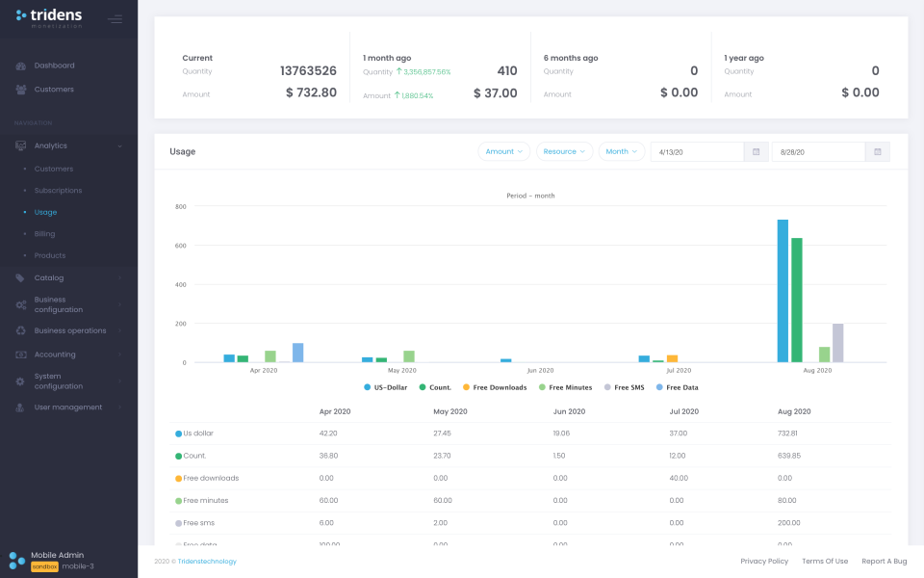Image resolution: width=924 pixels, height=578 pixels.
Task: Click the User management icon
Action: click(21, 407)
